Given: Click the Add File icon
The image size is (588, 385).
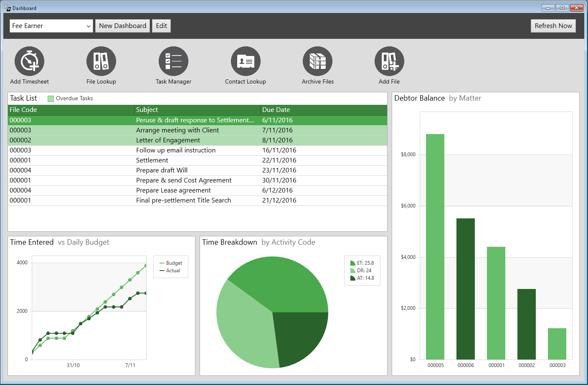Looking at the screenshot, I should 389,61.
